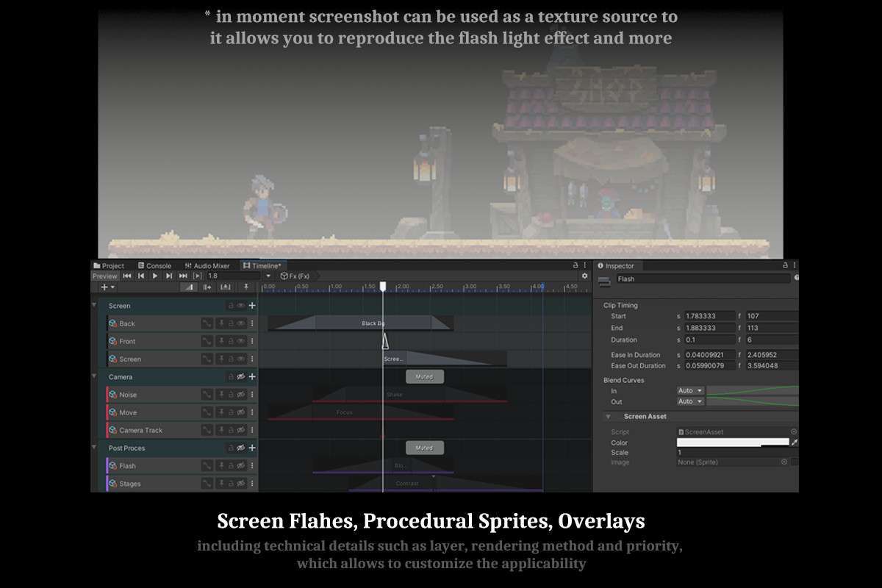Play the Timeline

155,276
